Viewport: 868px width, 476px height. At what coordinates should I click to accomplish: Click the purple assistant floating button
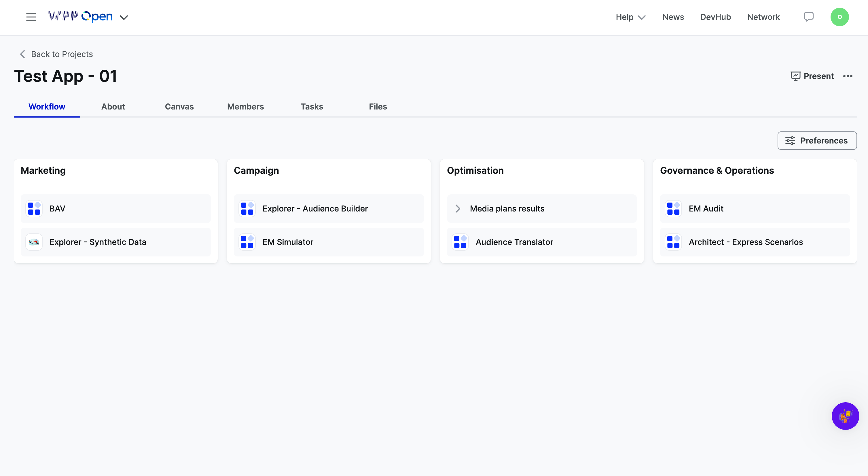pos(845,416)
